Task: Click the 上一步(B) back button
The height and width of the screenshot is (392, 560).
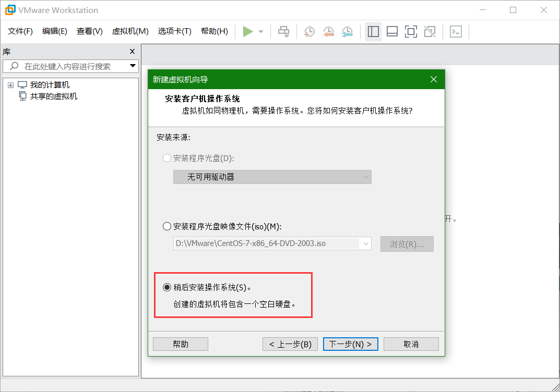Action: coord(290,344)
